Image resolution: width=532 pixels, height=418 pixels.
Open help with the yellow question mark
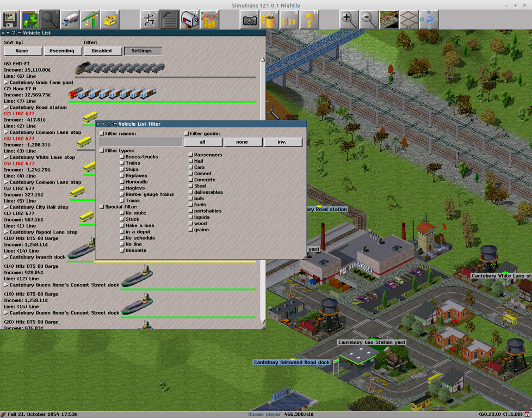click(x=309, y=20)
